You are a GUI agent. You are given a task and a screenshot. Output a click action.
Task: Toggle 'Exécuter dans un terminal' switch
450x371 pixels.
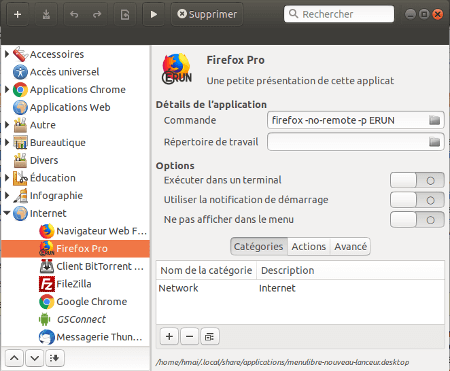(417, 180)
